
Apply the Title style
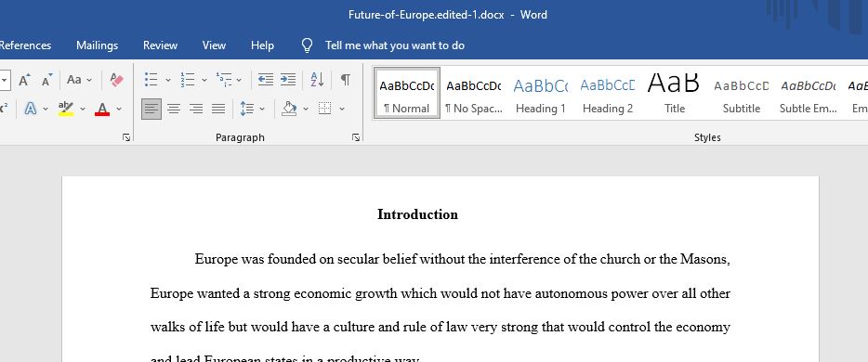click(x=675, y=94)
